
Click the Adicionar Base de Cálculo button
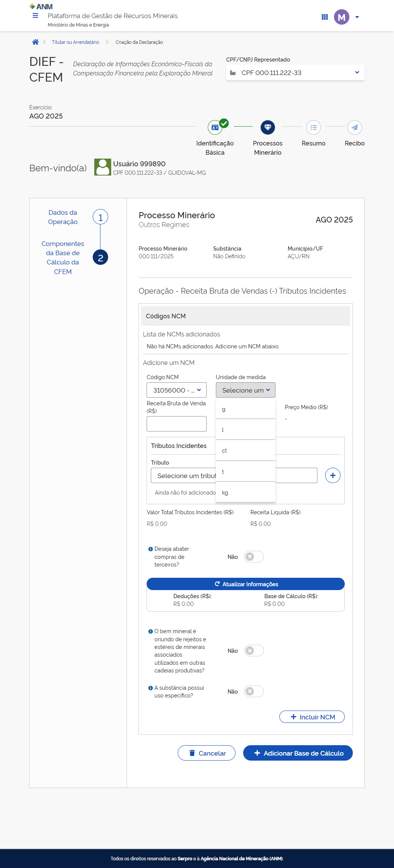[298, 753]
